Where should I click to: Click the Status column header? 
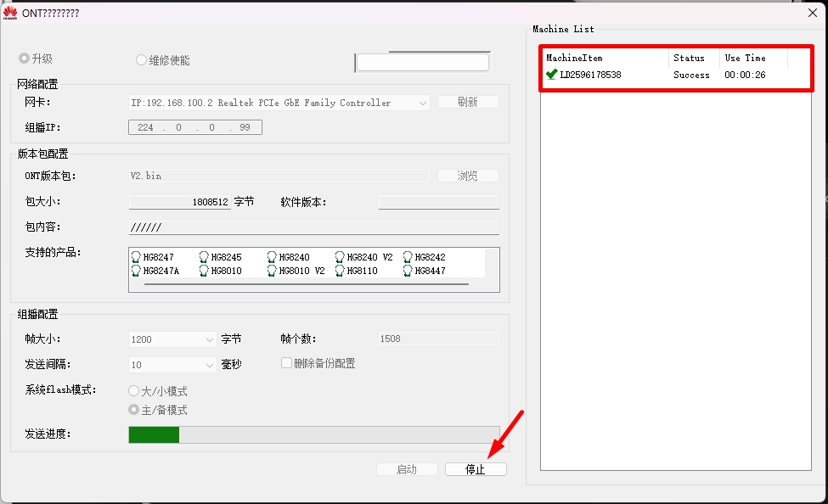[689, 58]
